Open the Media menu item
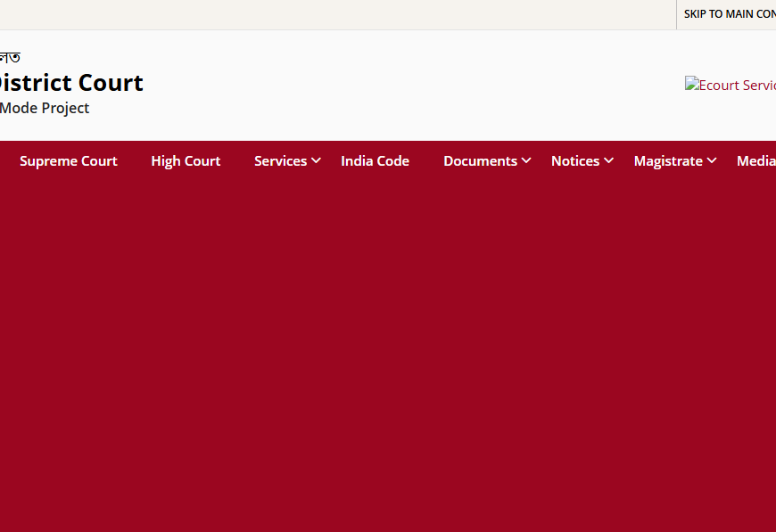The width and height of the screenshot is (776, 532). [755, 161]
